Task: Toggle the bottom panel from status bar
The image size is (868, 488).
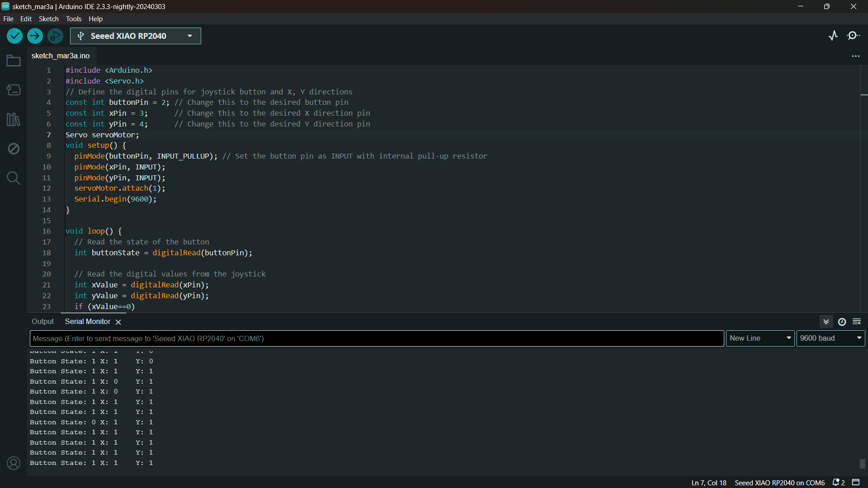Action: tap(856, 483)
